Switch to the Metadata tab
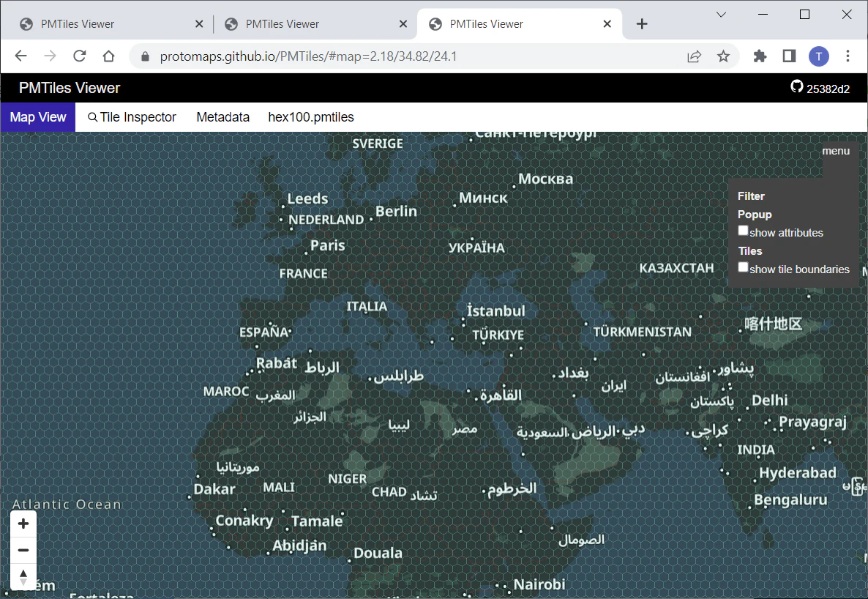 (x=222, y=117)
